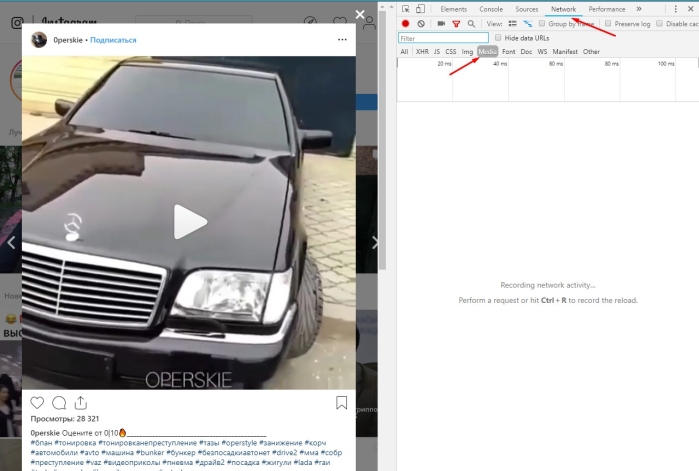This screenshot has width=699, height=471.
Task: Toggle the waterfall overview icon
Action: pyautogui.click(x=527, y=24)
